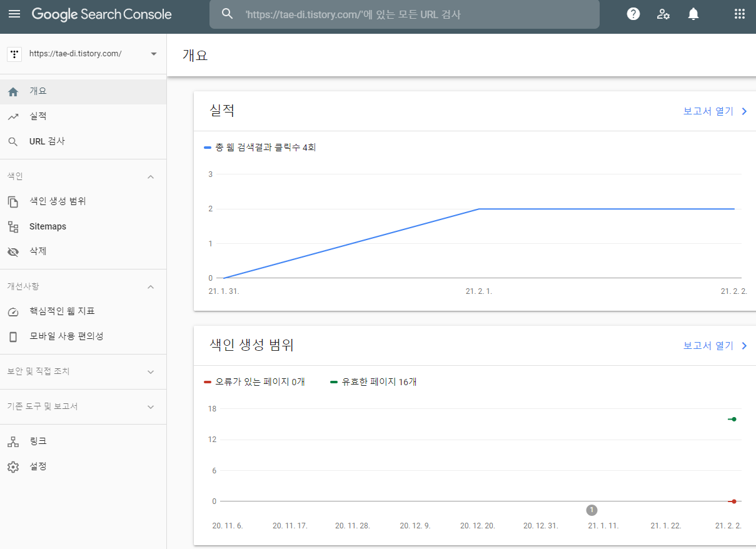This screenshot has height=549, width=756.
Task: Open the notifications bell
Action: point(693,14)
